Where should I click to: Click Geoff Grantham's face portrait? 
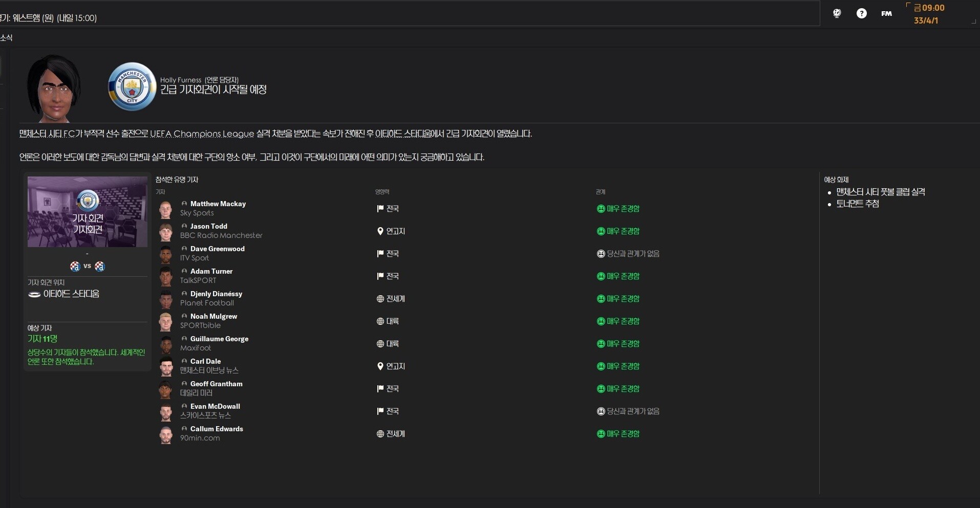click(x=165, y=389)
